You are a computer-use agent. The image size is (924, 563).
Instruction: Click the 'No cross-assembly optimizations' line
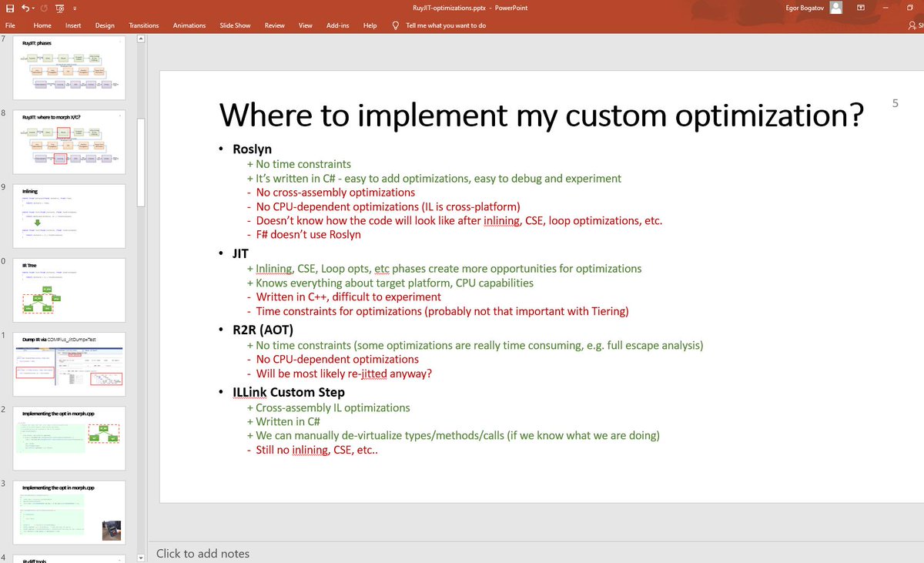(331, 193)
